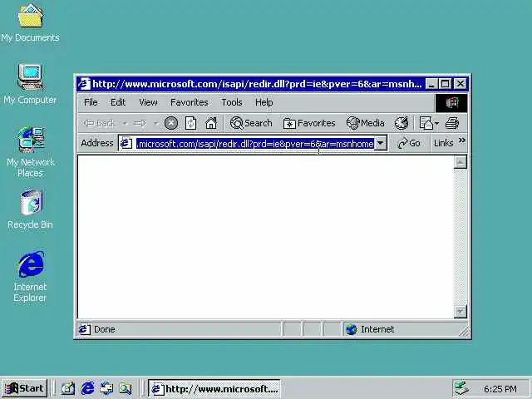Click the scroll up arrow in browser
The image size is (532, 399).
pyautogui.click(x=460, y=162)
